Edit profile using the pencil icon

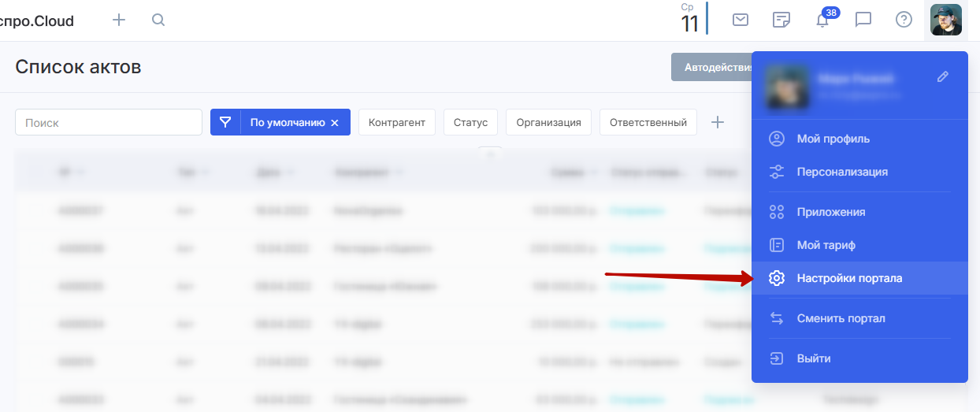pyautogui.click(x=943, y=77)
